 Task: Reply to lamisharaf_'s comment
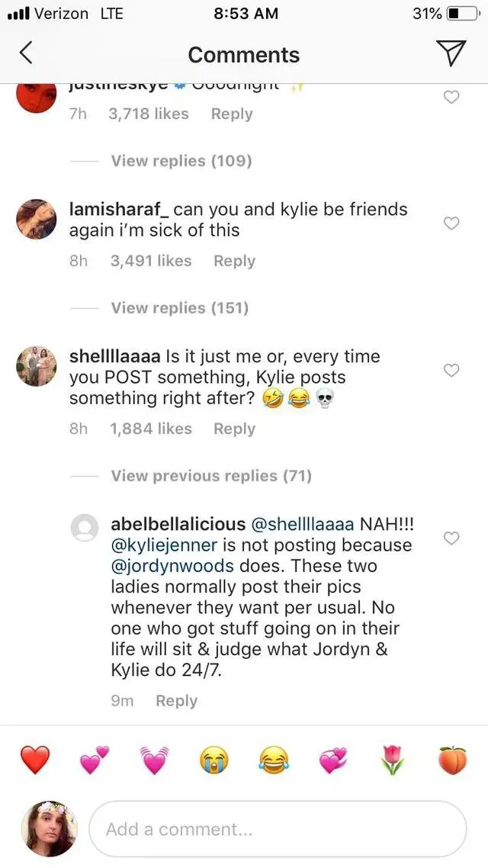(x=234, y=261)
